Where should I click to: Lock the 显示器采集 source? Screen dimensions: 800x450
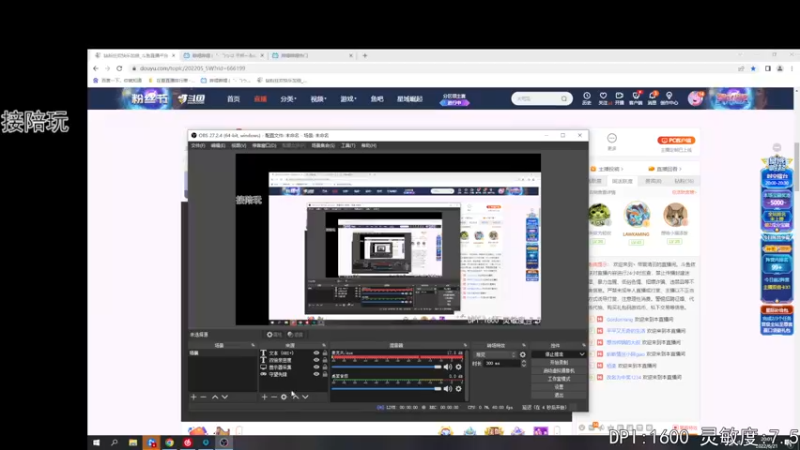pos(324,367)
